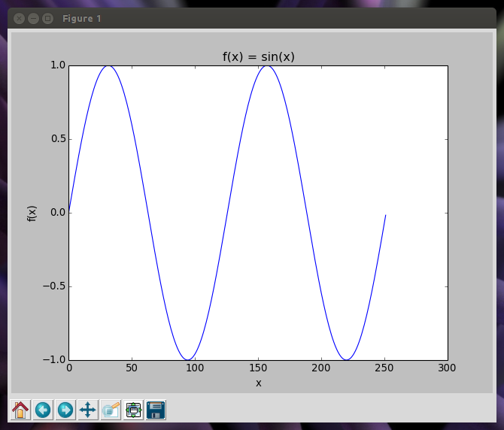Click the Figure 1 title bar text
The image size is (504, 430).
(82, 19)
